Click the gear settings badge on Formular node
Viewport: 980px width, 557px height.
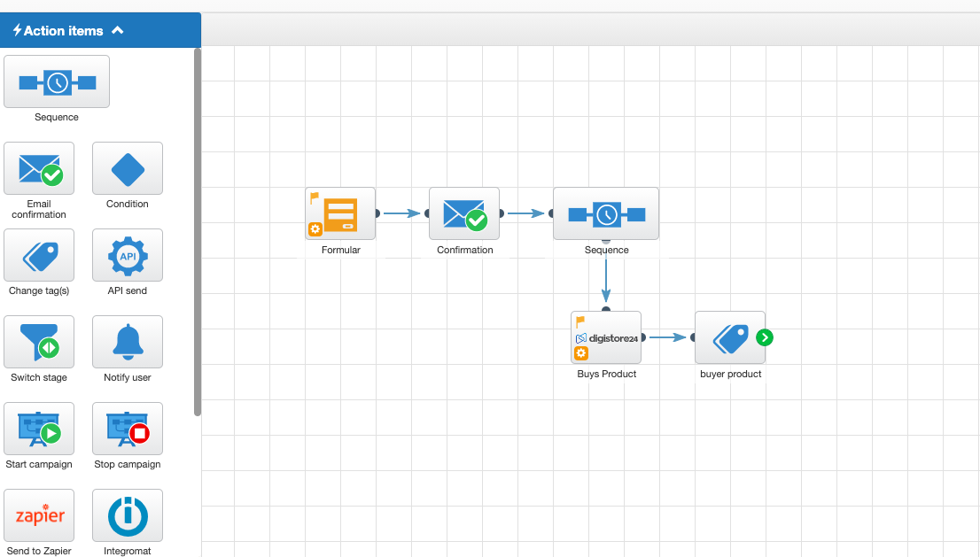(315, 229)
